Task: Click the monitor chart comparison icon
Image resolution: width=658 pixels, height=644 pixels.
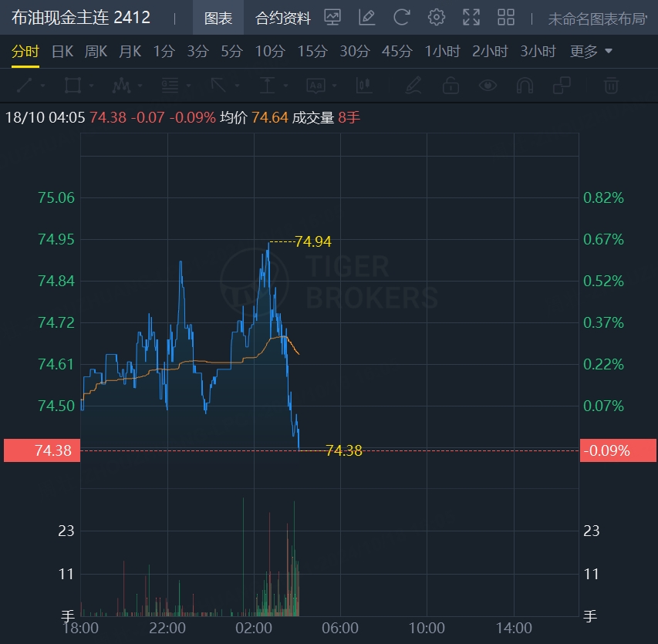Action: coord(332,18)
